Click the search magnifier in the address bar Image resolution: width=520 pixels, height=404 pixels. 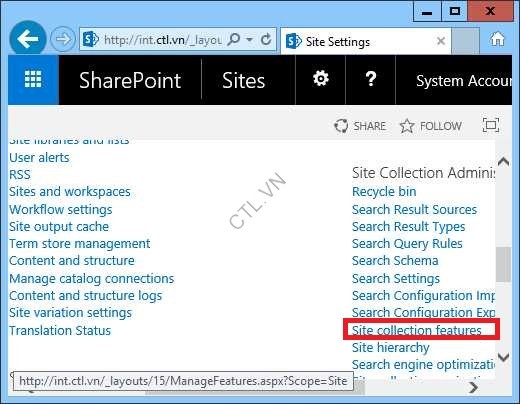(233, 40)
